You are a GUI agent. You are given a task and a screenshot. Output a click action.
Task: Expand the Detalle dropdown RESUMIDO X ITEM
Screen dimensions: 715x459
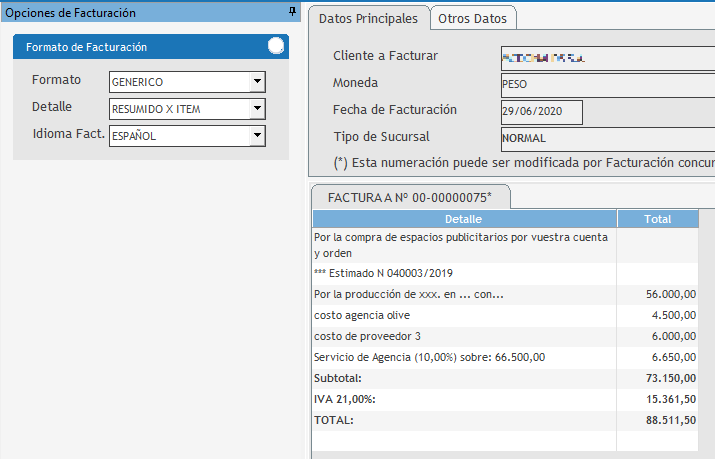257,108
